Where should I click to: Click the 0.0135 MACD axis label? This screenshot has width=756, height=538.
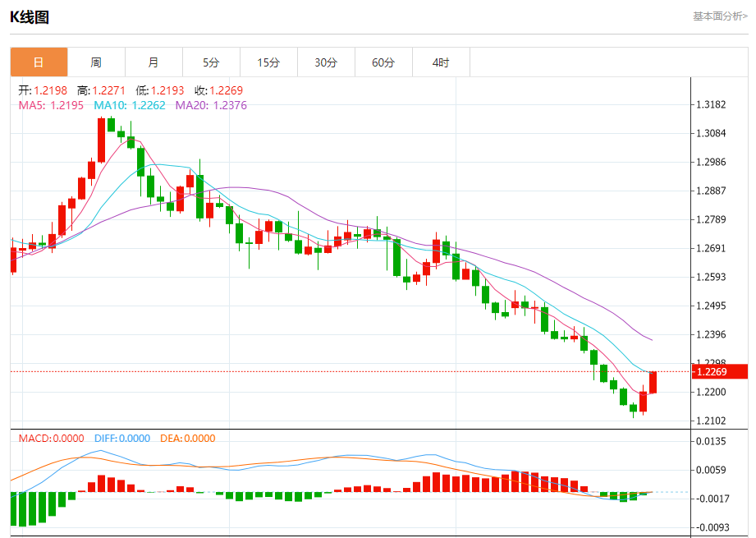click(711, 442)
